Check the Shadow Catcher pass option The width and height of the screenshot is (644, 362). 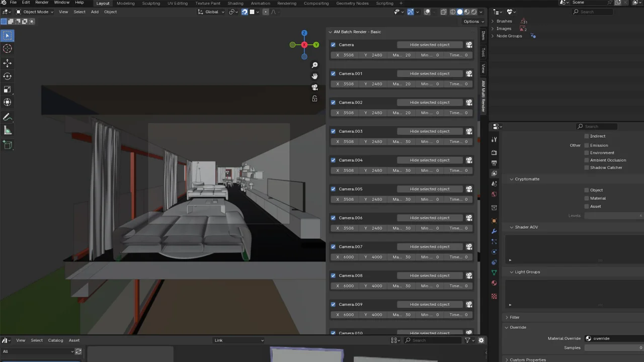coord(587,167)
